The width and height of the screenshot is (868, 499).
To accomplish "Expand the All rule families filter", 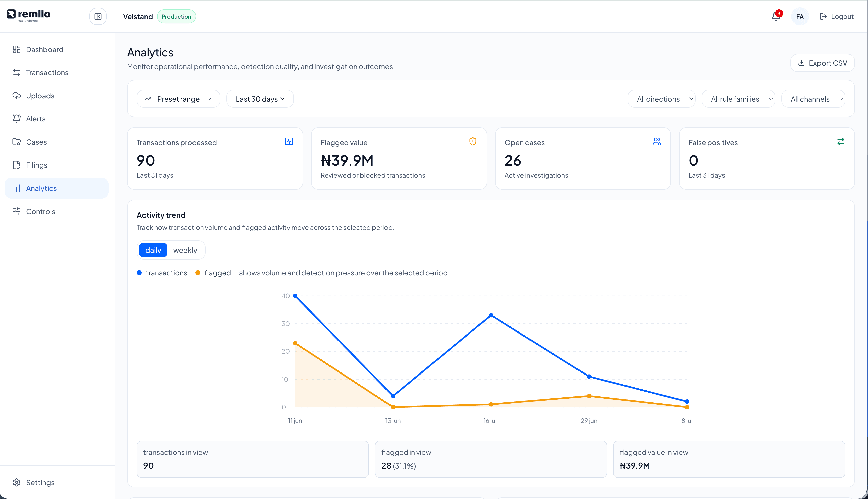I will (x=738, y=99).
